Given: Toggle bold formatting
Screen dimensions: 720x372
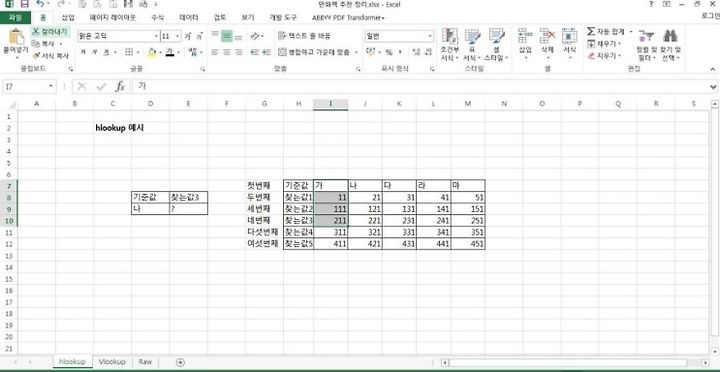Looking at the screenshot, I should click(83, 52).
